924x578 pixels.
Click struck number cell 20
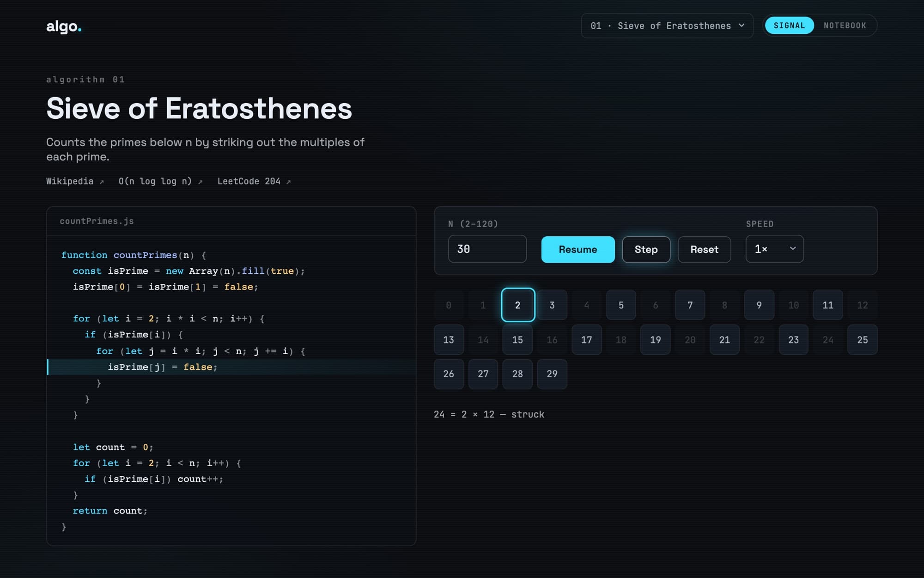690,340
